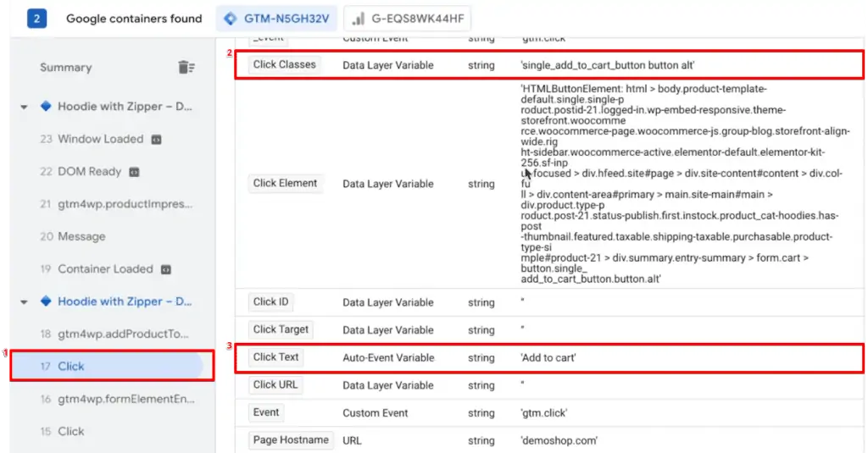Click the 'gtm.click' value in Event row

[x=543, y=413]
